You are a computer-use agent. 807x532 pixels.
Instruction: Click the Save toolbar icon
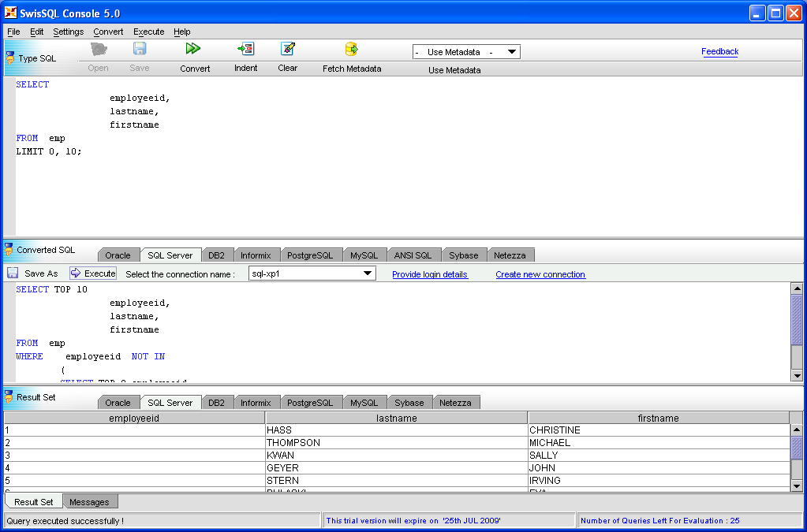click(140, 49)
